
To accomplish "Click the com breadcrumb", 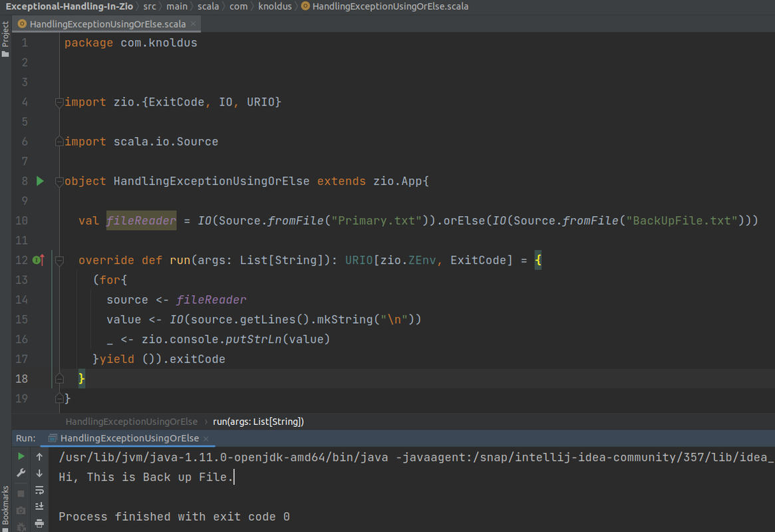I will coord(238,7).
